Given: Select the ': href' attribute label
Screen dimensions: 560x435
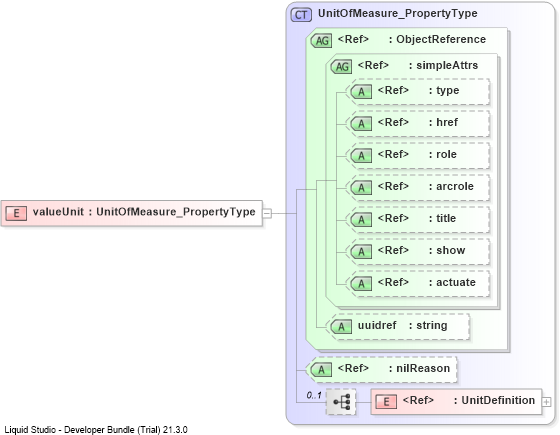Looking at the screenshot, I should click(443, 122).
